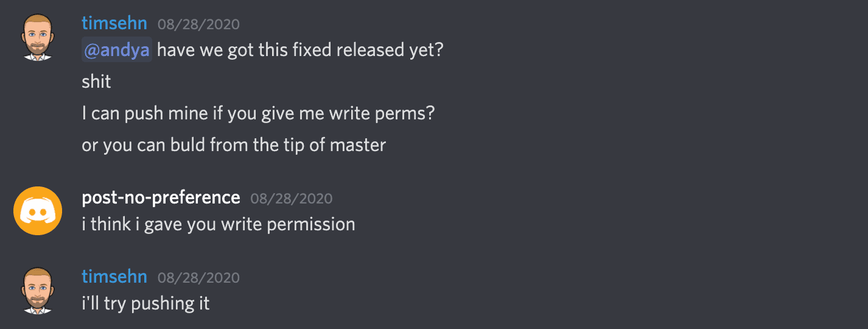
Task: Open the post-no-preference username profile
Action: click(161, 197)
